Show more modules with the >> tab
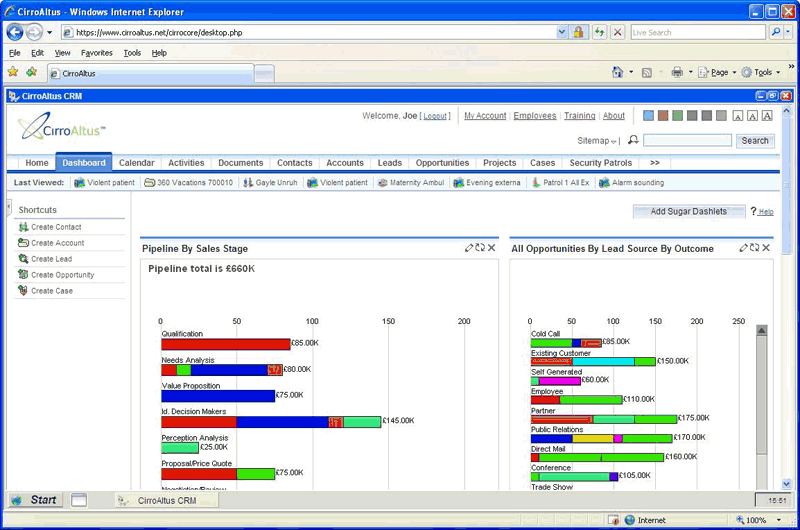Image resolution: width=800 pixels, height=530 pixels. tap(654, 163)
